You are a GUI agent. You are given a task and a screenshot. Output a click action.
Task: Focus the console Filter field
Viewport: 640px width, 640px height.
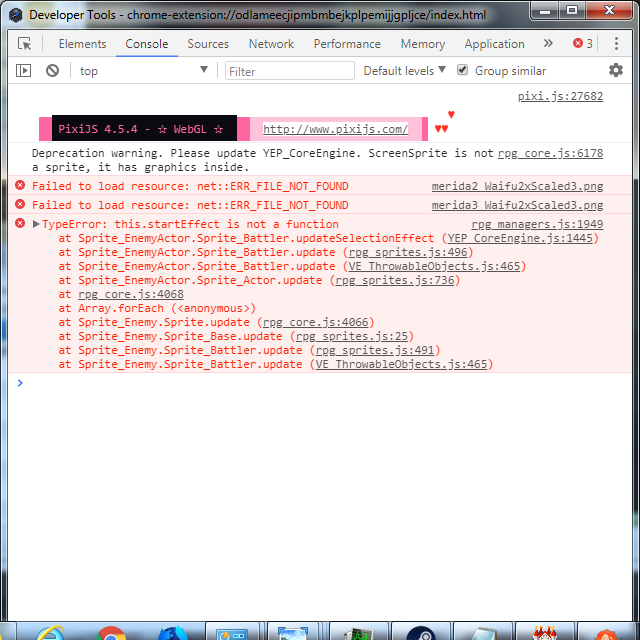[x=289, y=71]
